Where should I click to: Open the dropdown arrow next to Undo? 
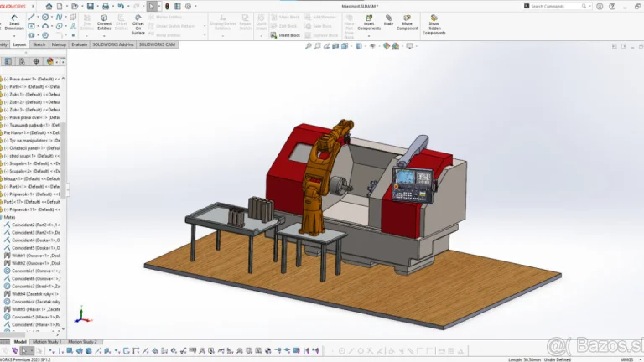[x=127, y=6]
